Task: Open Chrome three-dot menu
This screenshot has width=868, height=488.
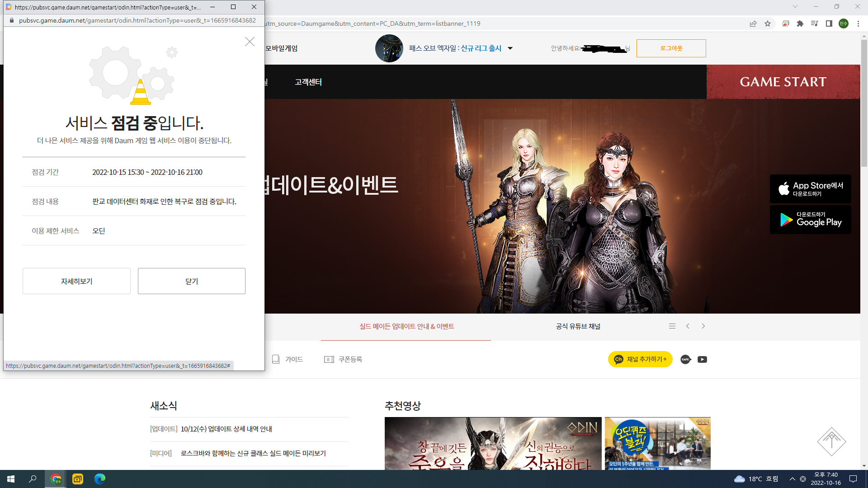Action: (x=858, y=23)
